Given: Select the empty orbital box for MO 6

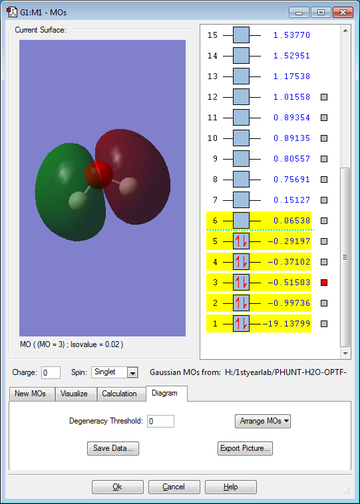Looking at the screenshot, I should tap(241, 221).
